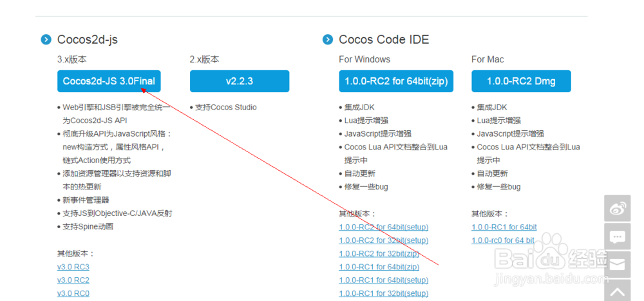The width and height of the screenshot is (644, 301).
Task: Open the Mac 1.0.0-RC1 for 64bit link
Action: point(504,227)
